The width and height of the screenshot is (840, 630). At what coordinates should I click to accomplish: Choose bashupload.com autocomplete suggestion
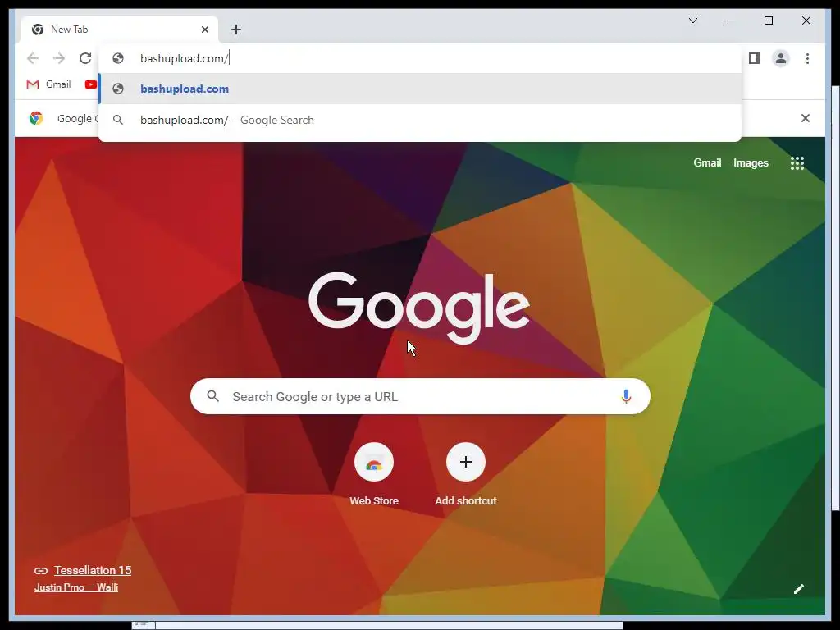coord(421,89)
